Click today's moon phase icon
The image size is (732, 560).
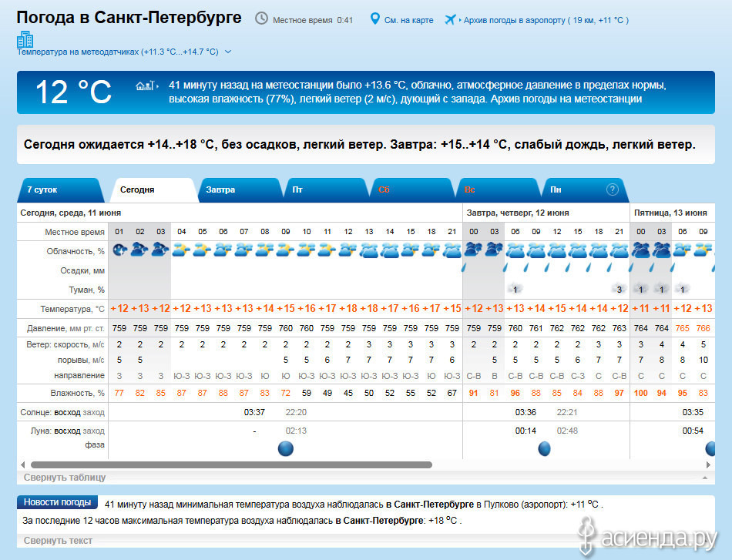pyautogui.click(x=286, y=448)
